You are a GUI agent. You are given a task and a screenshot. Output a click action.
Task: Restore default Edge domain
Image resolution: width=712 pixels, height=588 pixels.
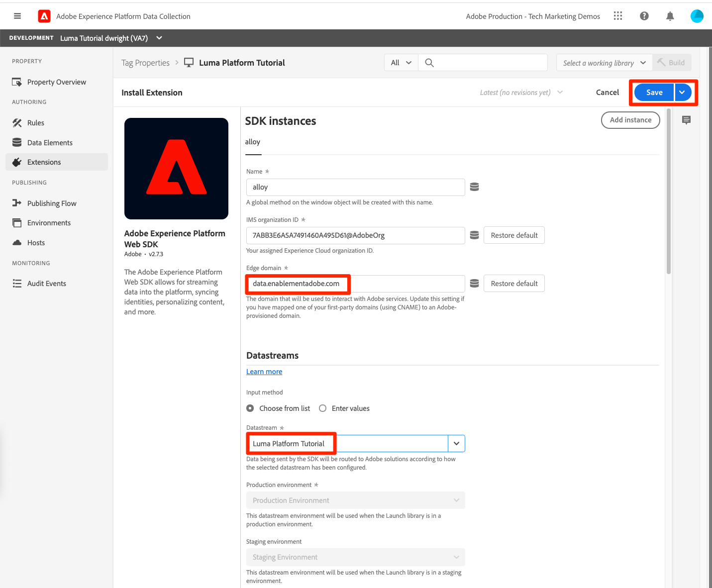click(514, 284)
